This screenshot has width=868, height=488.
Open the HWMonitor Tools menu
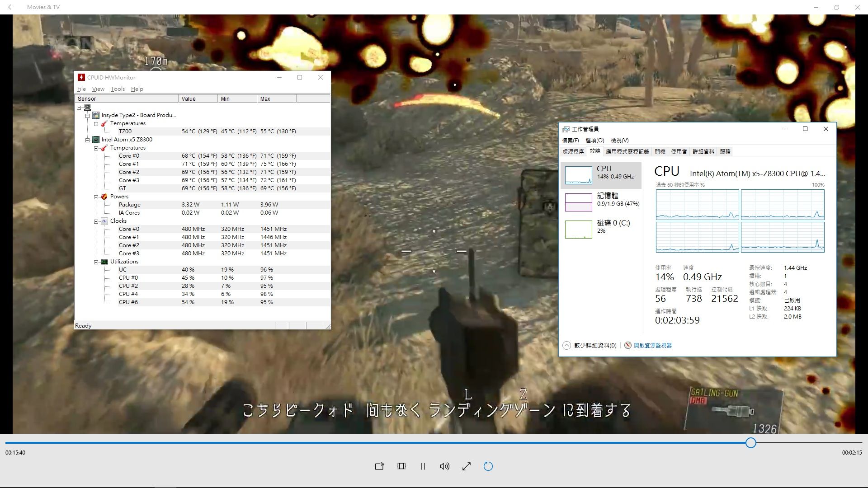click(x=118, y=89)
